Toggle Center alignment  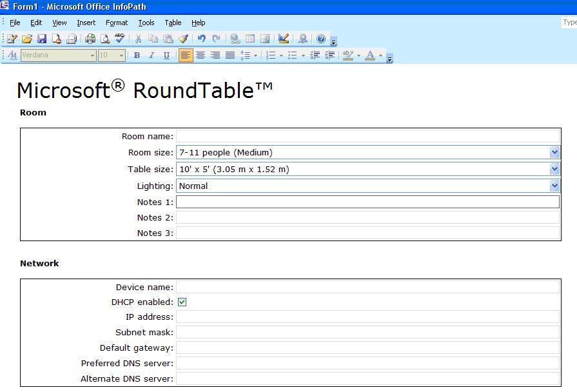(200, 55)
